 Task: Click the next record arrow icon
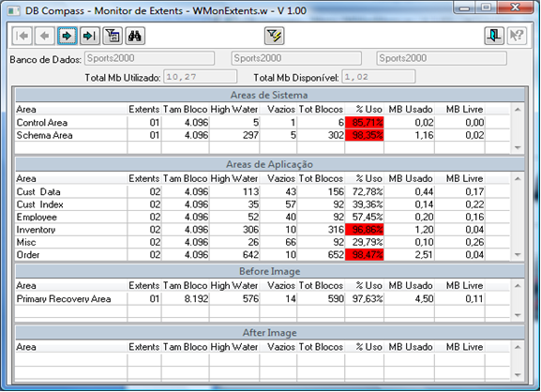67,36
